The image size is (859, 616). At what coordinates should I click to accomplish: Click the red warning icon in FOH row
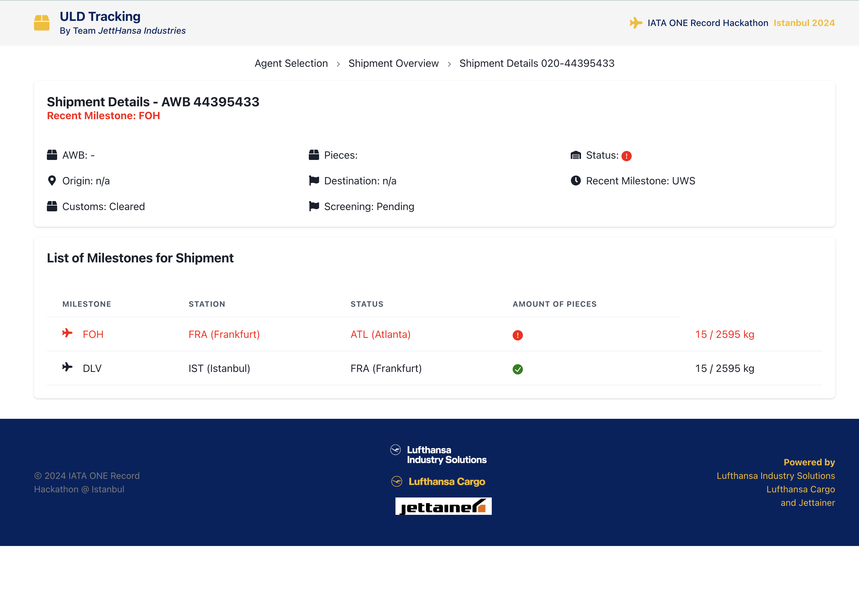pos(517,335)
